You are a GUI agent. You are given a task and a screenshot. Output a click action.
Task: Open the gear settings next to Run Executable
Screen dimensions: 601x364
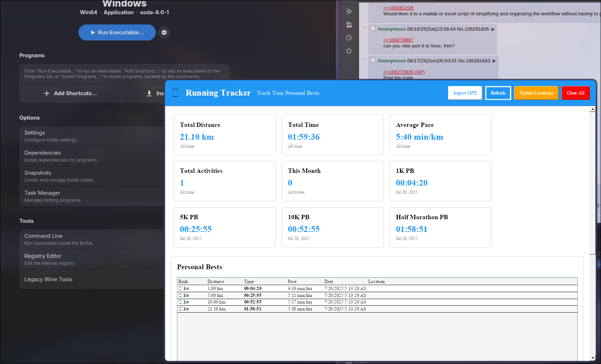pyautogui.click(x=164, y=32)
